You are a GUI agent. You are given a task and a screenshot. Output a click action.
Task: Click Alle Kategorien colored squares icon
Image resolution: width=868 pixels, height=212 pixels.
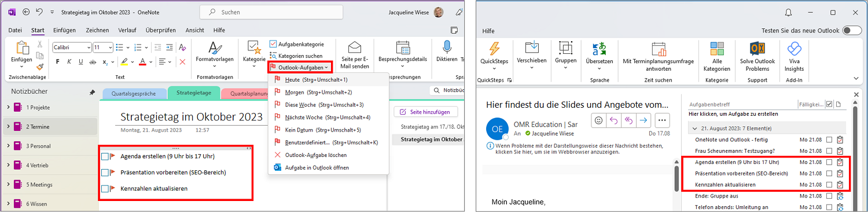point(717,49)
